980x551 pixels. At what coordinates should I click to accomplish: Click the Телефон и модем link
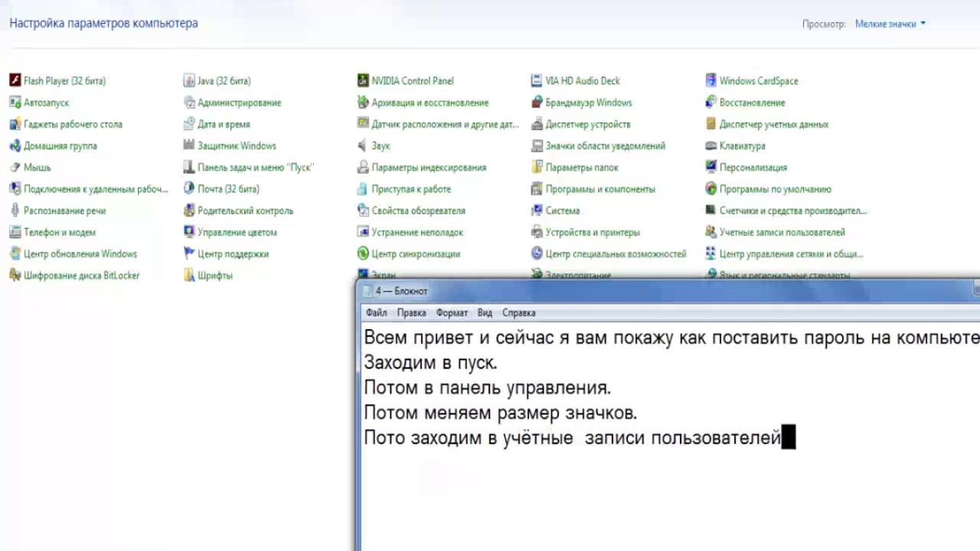pyautogui.click(x=60, y=233)
